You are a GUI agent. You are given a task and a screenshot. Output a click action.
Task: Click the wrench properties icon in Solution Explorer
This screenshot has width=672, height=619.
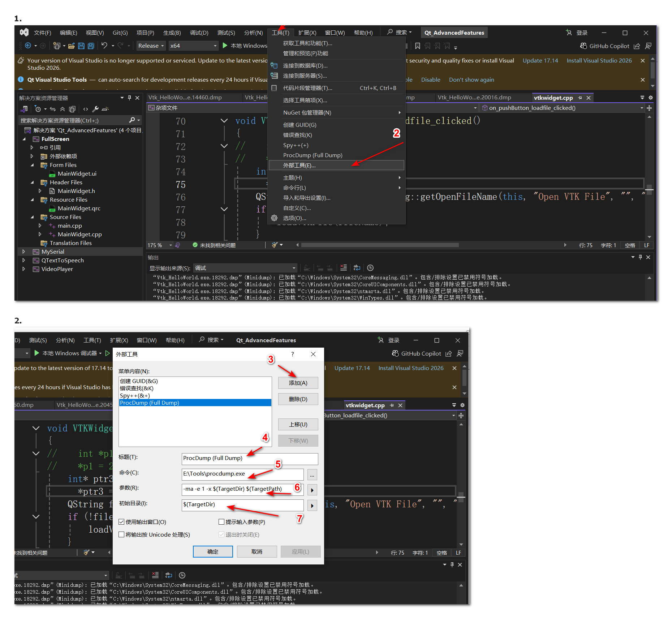coord(95,109)
